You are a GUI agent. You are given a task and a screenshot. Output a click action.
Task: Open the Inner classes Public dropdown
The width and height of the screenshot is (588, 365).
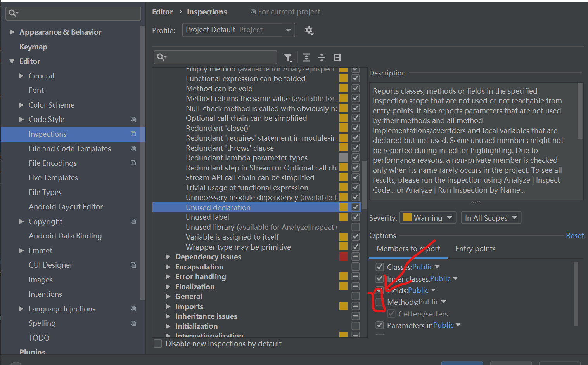[x=444, y=278]
